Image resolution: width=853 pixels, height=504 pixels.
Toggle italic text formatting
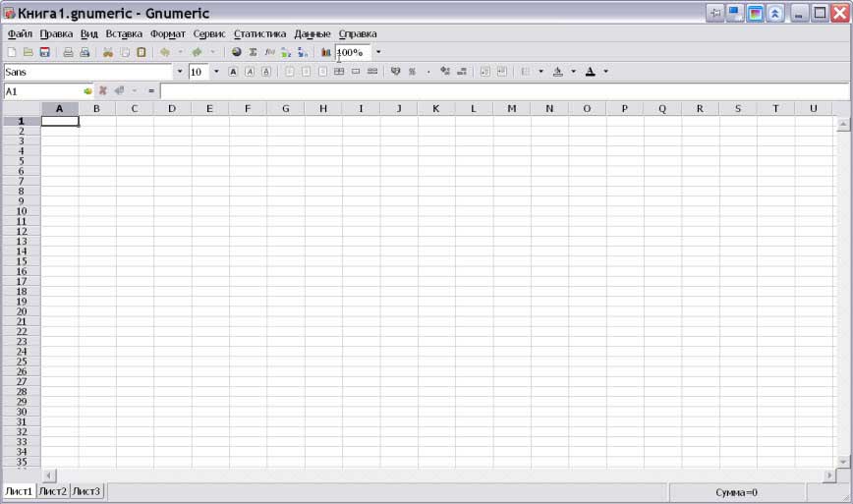click(x=250, y=72)
